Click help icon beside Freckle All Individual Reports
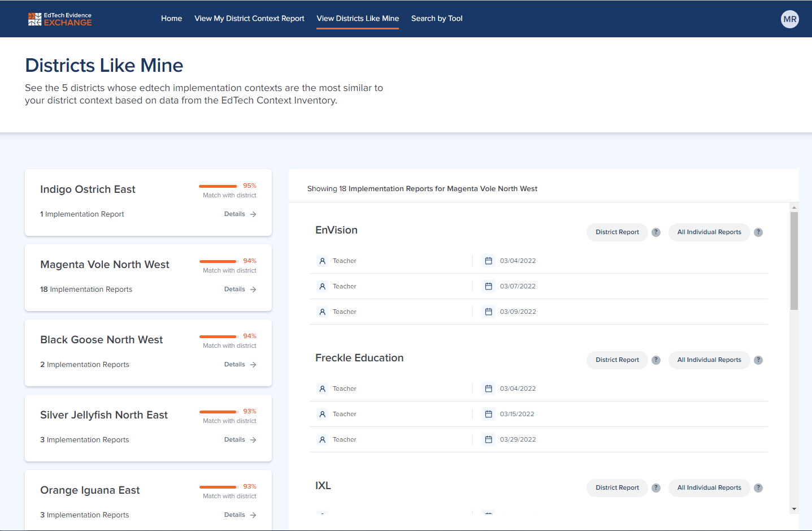The width and height of the screenshot is (812, 531). click(758, 360)
